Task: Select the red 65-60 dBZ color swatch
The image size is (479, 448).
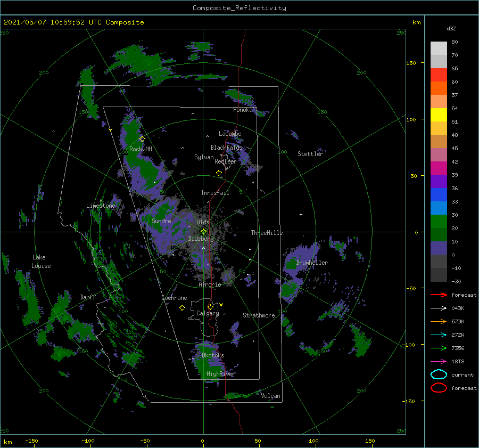Action: (439, 75)
